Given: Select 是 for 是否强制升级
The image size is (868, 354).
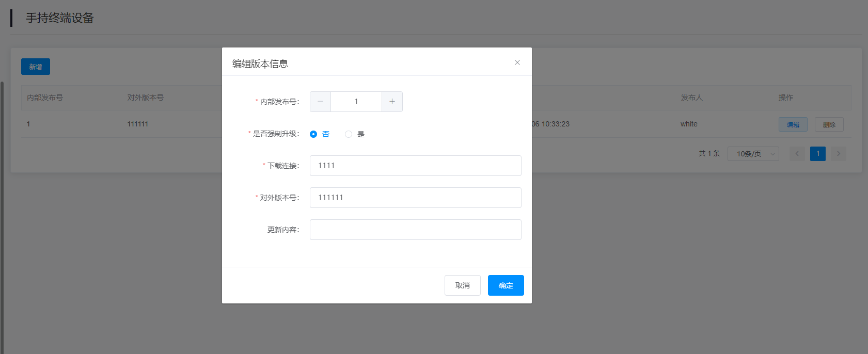Looking at the screenshot, I should 349,134.
